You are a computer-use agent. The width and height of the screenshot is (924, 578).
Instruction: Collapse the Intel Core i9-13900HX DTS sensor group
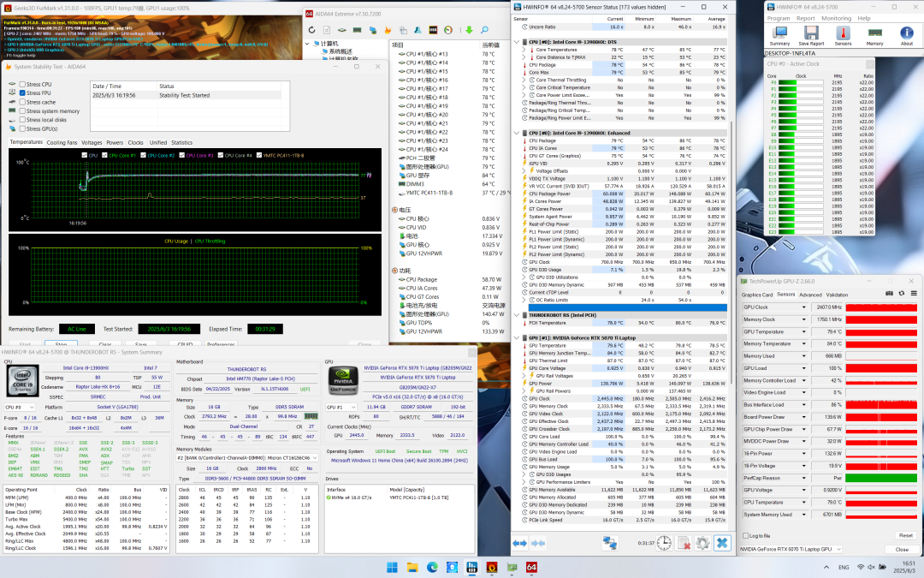tap(517, 43)
